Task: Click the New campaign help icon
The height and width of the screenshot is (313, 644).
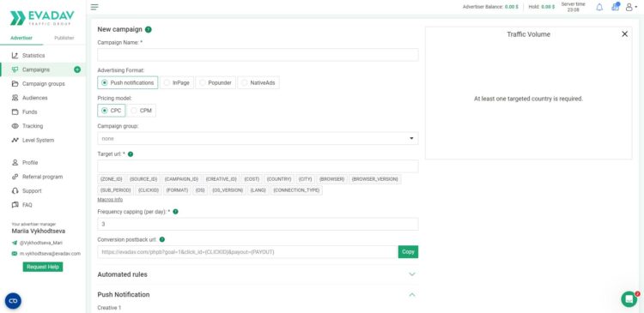Action: pyautogui.click(x=149, y=29)
